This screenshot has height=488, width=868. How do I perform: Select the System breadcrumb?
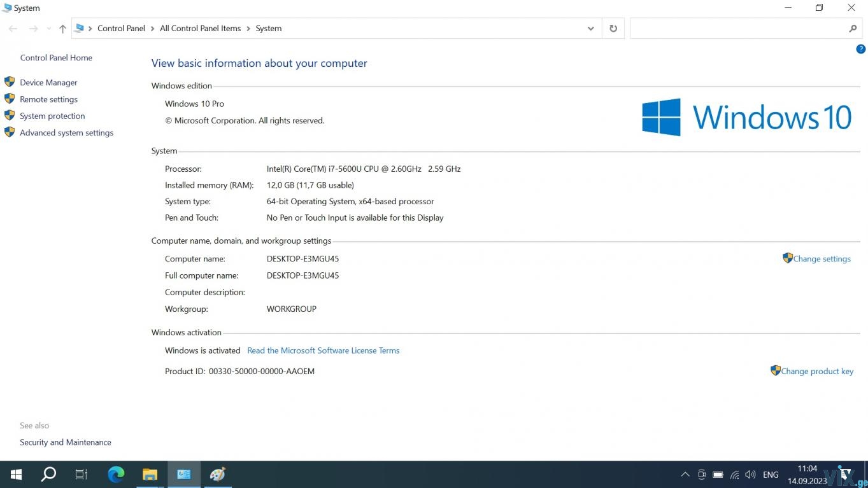[x=269, y=29]
